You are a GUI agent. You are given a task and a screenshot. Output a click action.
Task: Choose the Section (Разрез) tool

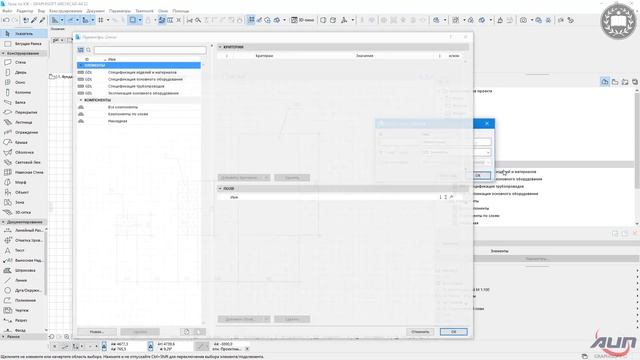(x=22, y=320)
